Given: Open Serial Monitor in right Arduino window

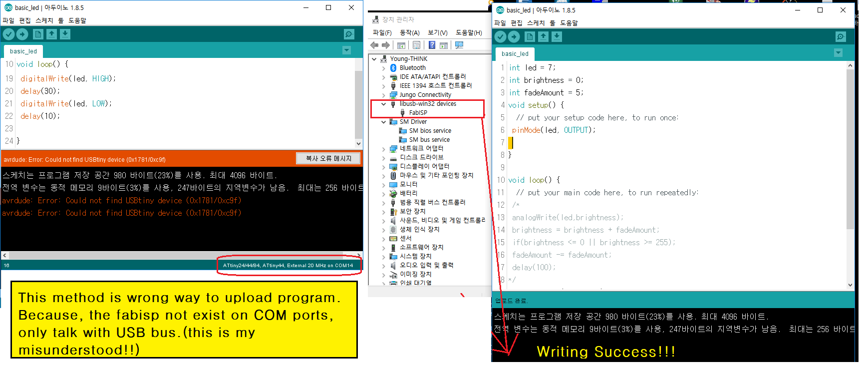Looking at the screenshot, I should coord(841,36).
